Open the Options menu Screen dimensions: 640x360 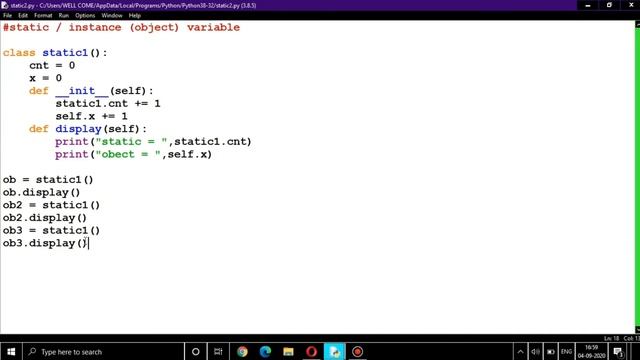(x=85, y=16)
